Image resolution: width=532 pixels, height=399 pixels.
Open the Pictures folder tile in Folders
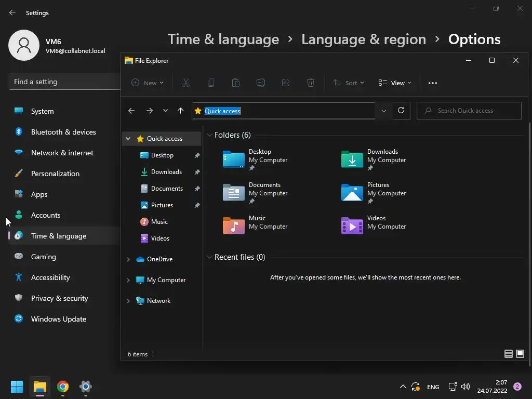(x=374, y=193)
